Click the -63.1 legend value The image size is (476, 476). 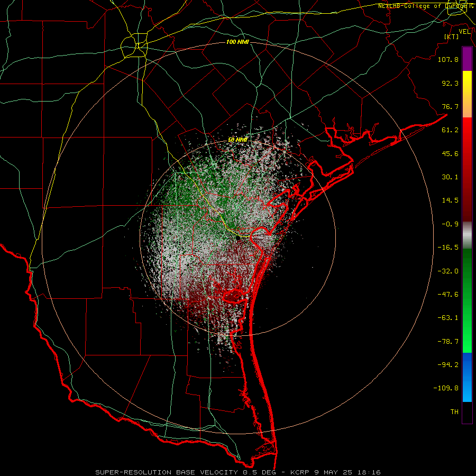[448, 318]
